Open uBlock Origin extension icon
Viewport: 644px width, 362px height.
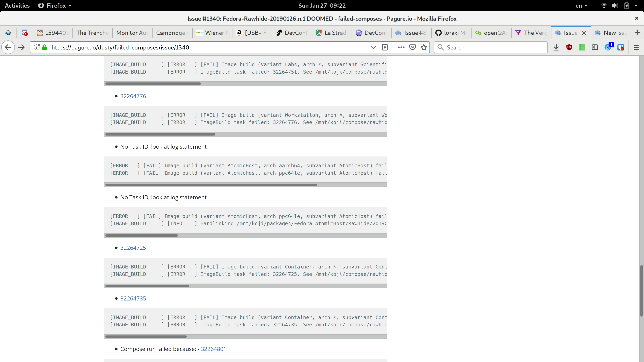tap(569, 47)
